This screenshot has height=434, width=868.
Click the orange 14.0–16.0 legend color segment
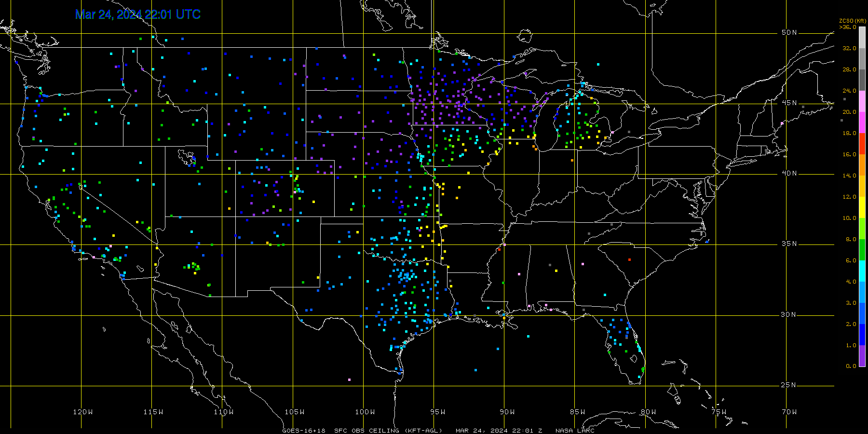[x=862, y=165]
